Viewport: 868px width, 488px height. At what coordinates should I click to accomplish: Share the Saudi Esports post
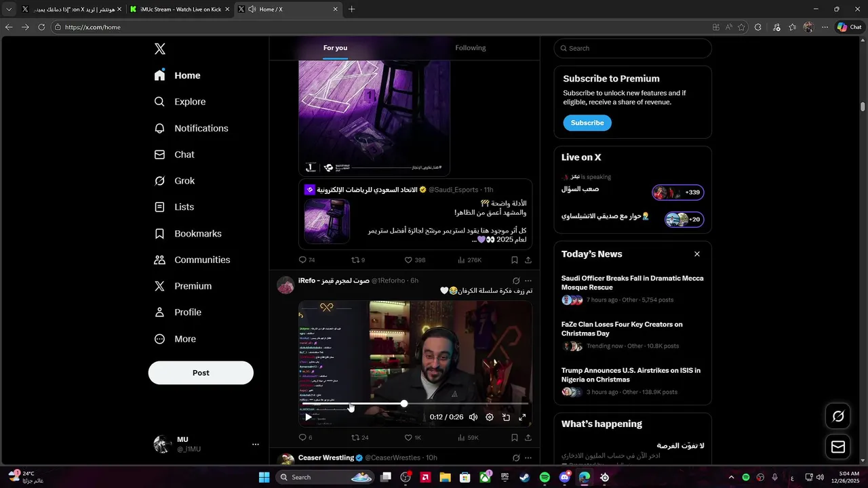click(x=528, y=260)
